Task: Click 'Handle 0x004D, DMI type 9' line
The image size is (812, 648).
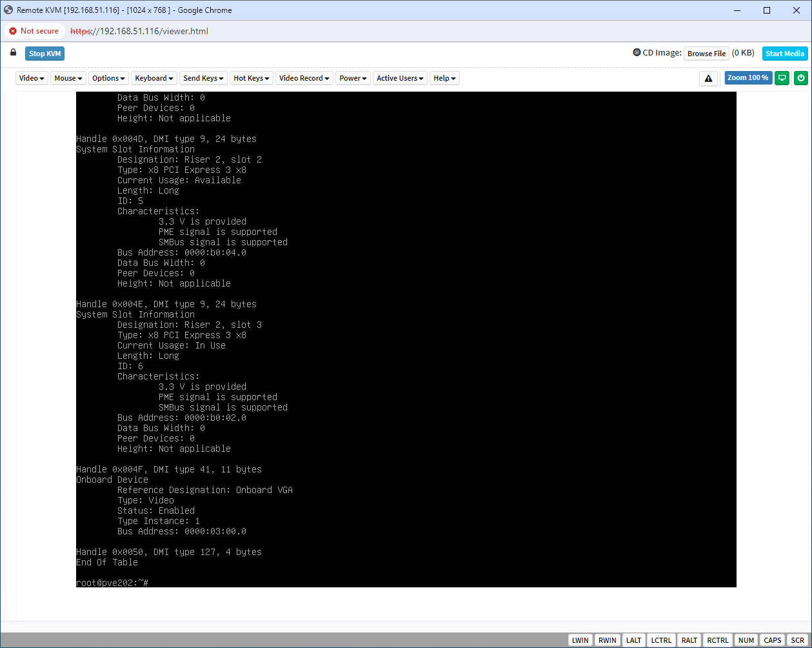Action: (166, 139)
